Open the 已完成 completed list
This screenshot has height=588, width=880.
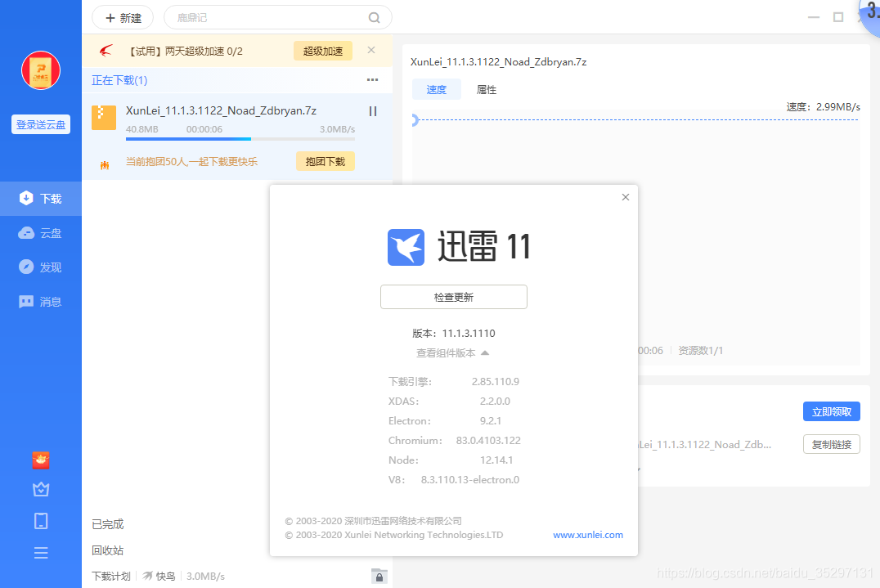(x=108, y=524)
